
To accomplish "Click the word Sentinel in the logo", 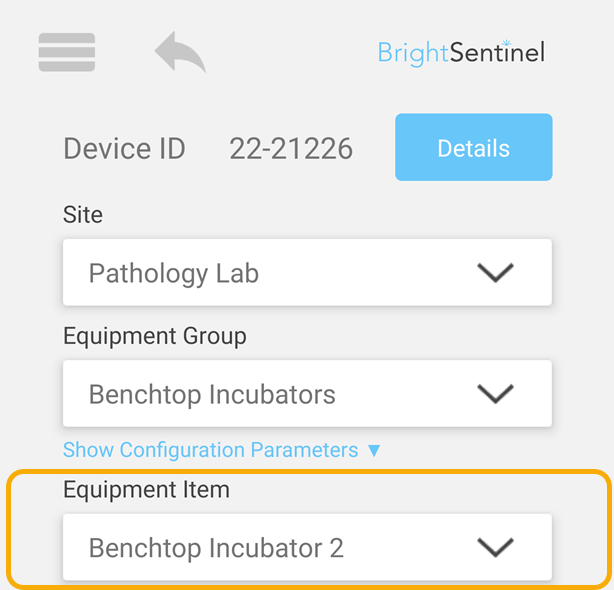I will (497, 52).
